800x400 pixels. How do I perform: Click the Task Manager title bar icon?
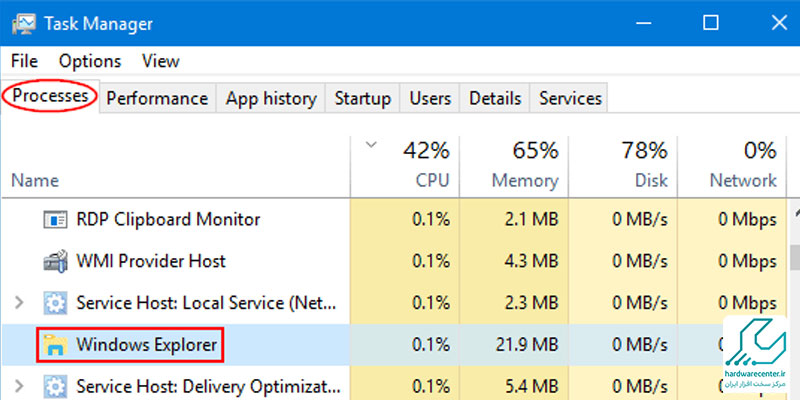23,23
